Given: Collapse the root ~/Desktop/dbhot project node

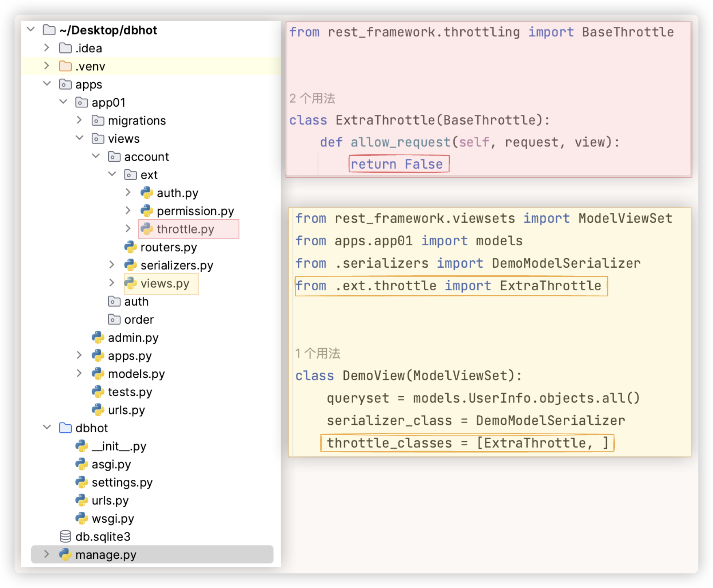Looking at the screenshot, I should click(x=31, y=30).
